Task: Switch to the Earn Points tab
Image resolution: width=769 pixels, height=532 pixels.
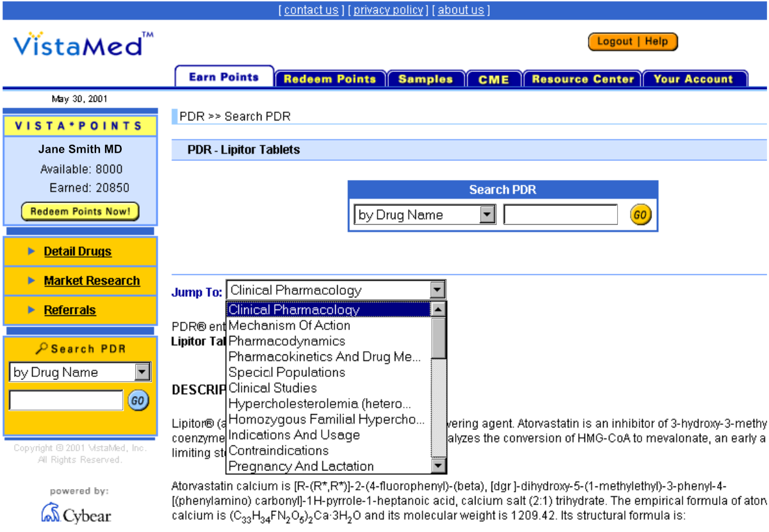Action: pyautogui.click(x=224, y=76)
